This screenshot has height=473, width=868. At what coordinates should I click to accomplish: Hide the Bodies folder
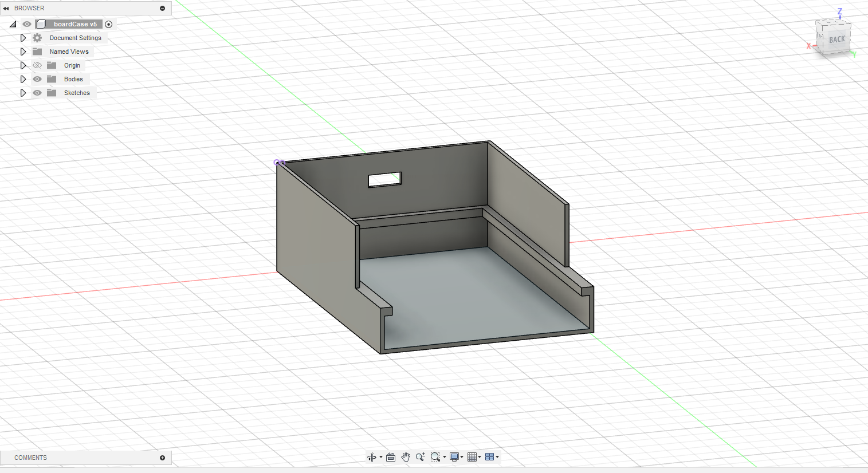tap(37, 79)
